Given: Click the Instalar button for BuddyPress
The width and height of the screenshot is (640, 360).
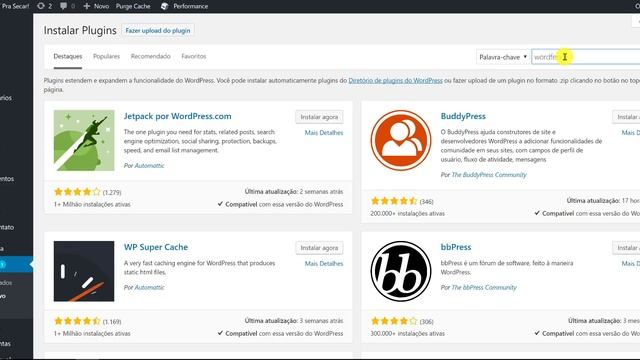Looking at the screenshot, I should (x=627, y=117).
